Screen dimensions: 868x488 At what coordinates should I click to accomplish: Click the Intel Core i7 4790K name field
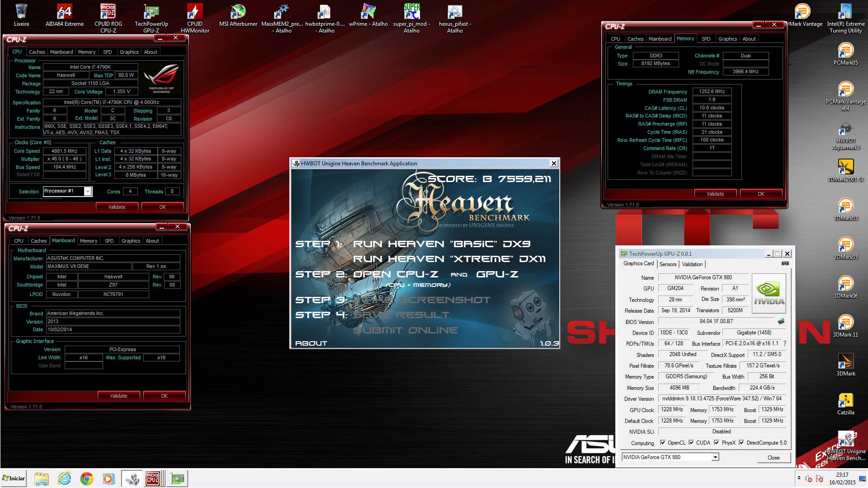point(90,67)
